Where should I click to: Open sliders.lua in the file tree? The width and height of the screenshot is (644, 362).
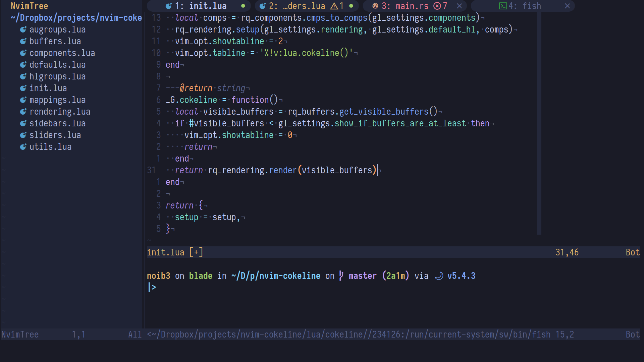(55, 135)
